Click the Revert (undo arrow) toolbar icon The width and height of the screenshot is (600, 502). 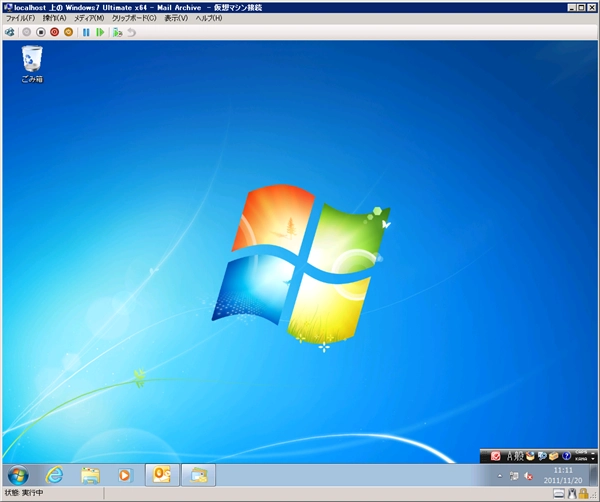click(132, 33)
